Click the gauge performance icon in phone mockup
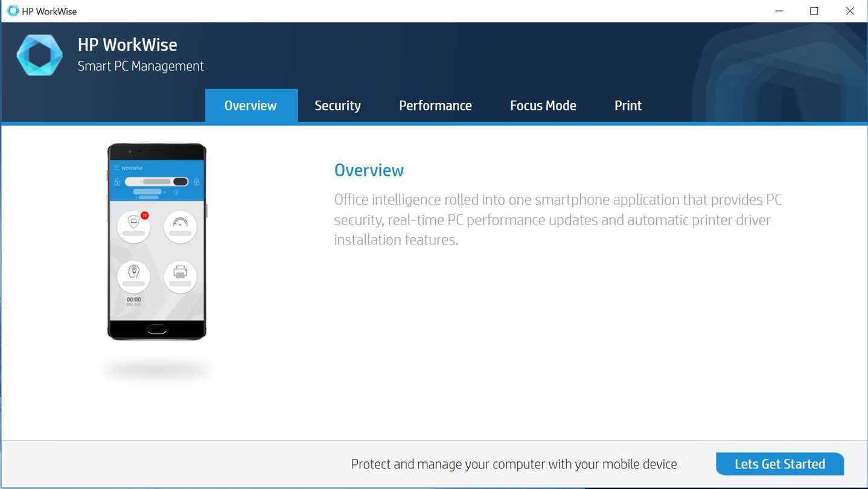 (180, 227)
